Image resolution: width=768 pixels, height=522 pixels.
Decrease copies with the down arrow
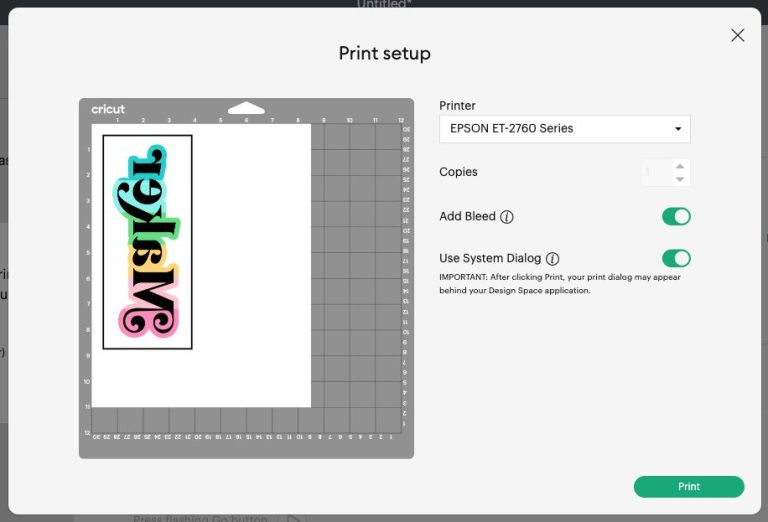680,179
